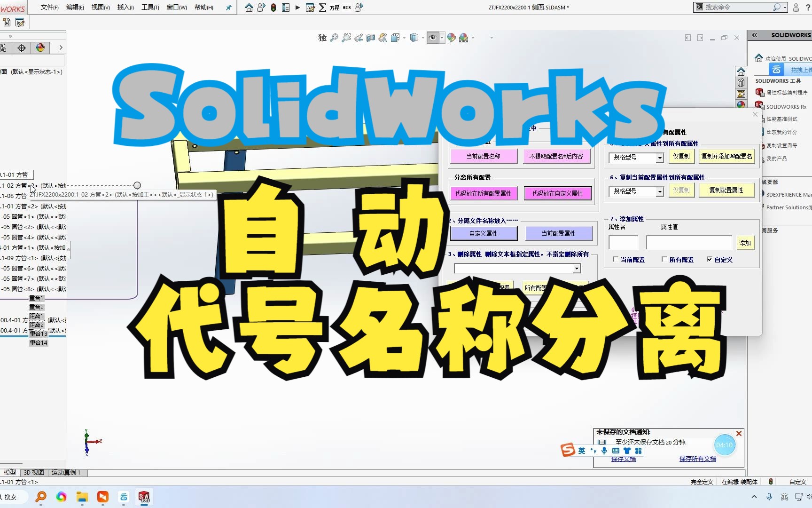The width and height of the screenshot is (812, 508).
Task: Click the pin icon beside the Help menu
Action: [228, 8]
